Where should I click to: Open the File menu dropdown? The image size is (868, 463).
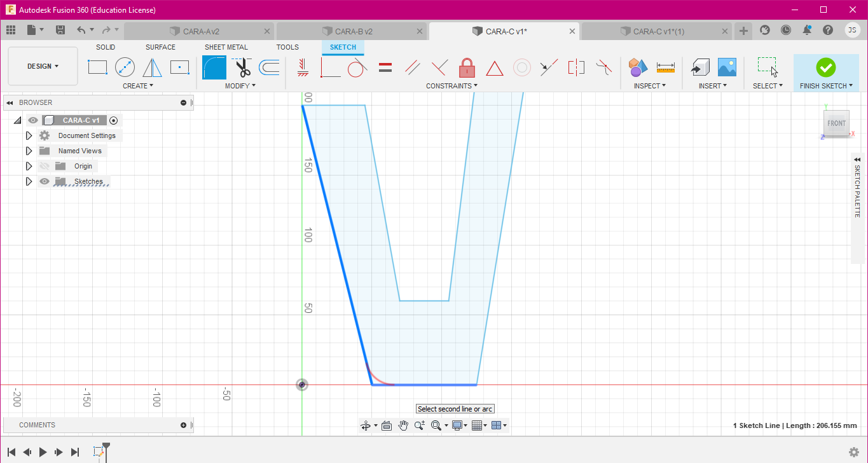(x=35, y=30)
